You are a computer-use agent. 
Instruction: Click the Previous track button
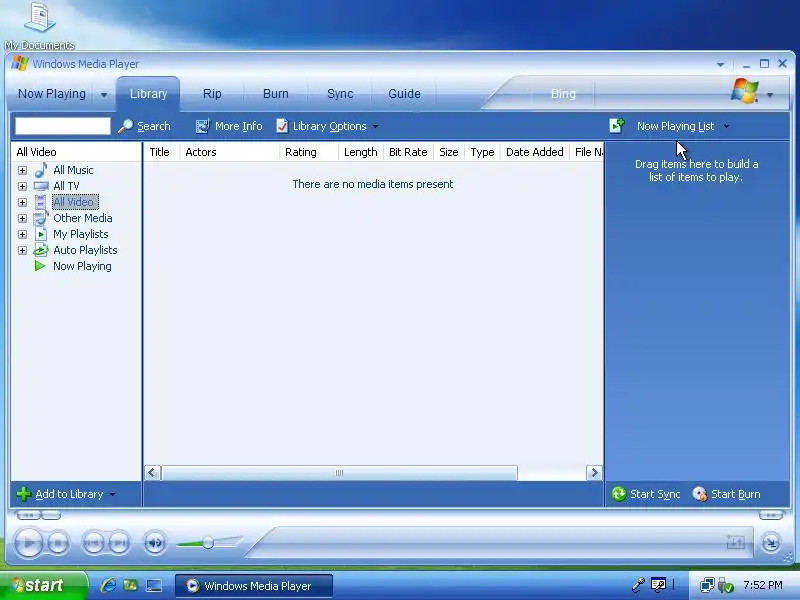pyautogui.click(x=93, y=543)
